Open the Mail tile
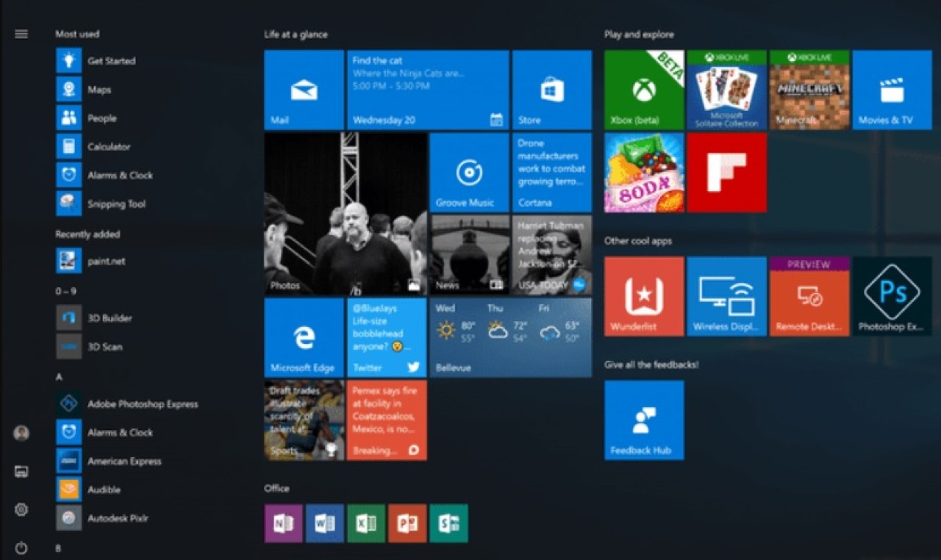 [304, 88]
